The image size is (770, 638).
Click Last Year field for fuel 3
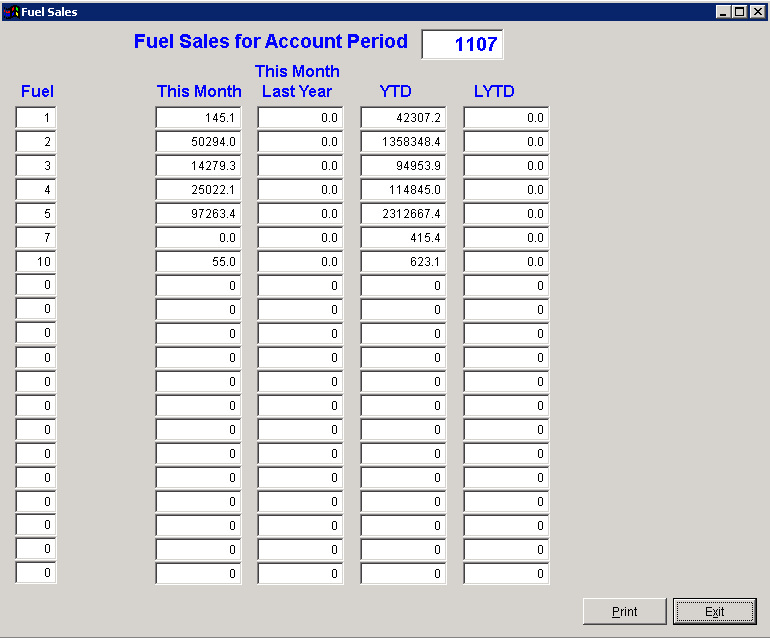point(300,166)
